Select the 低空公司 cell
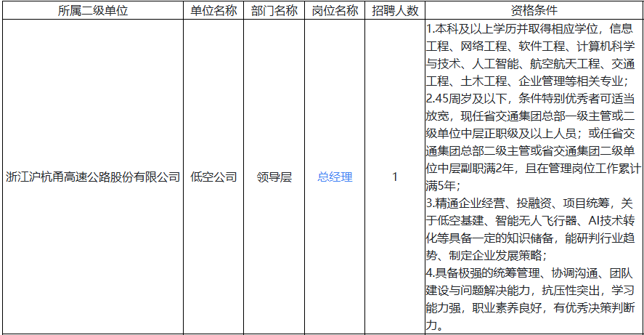Screen dimensions: 644x335 click(x=213, y=177)
